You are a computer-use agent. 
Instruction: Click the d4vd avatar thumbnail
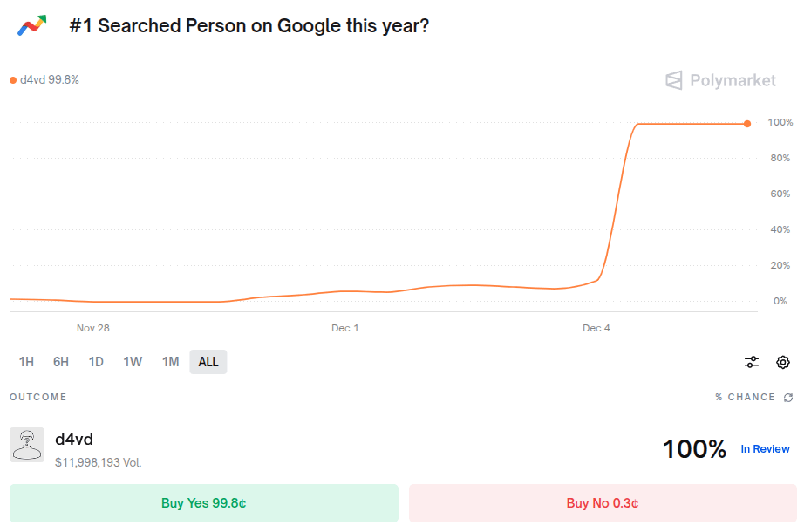[27, 445]
